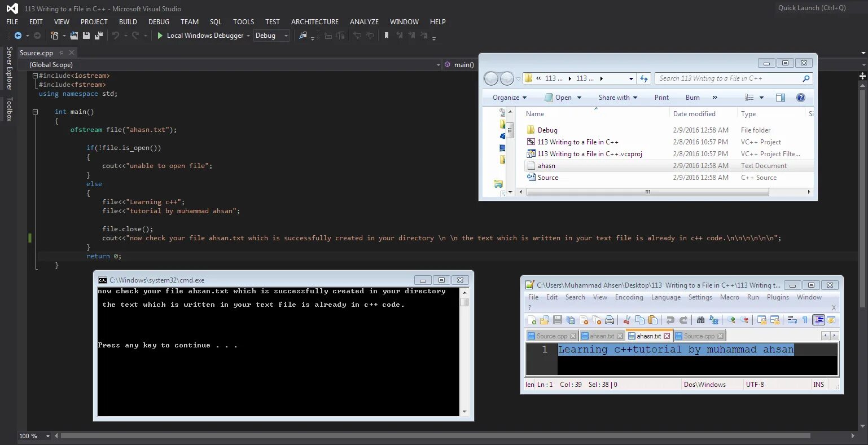The width and height of the screenshot is (868, 445).
Task: Click the Save icon in Notepad++ toolbar
Action: coord(558,320)
